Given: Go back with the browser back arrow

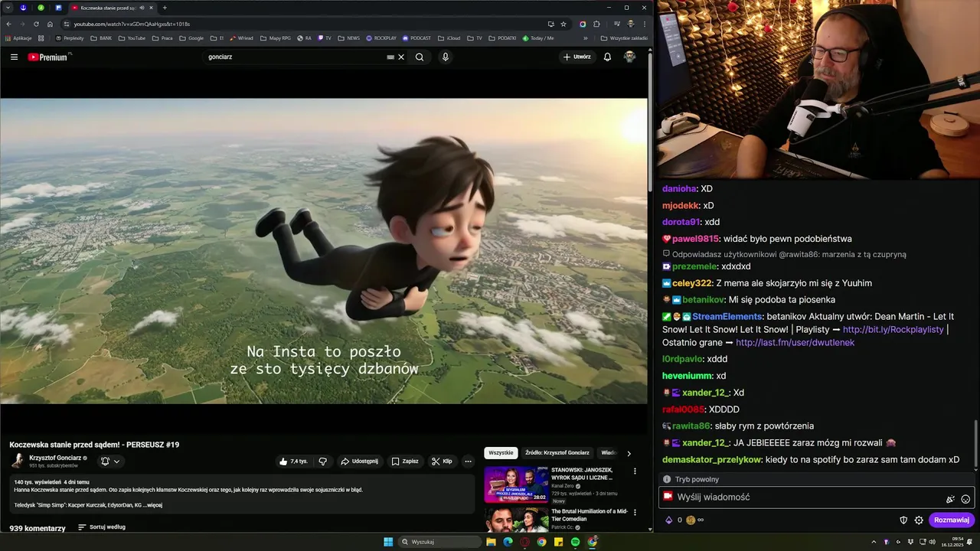Looking at the screenshot, I should coord(9,24).
